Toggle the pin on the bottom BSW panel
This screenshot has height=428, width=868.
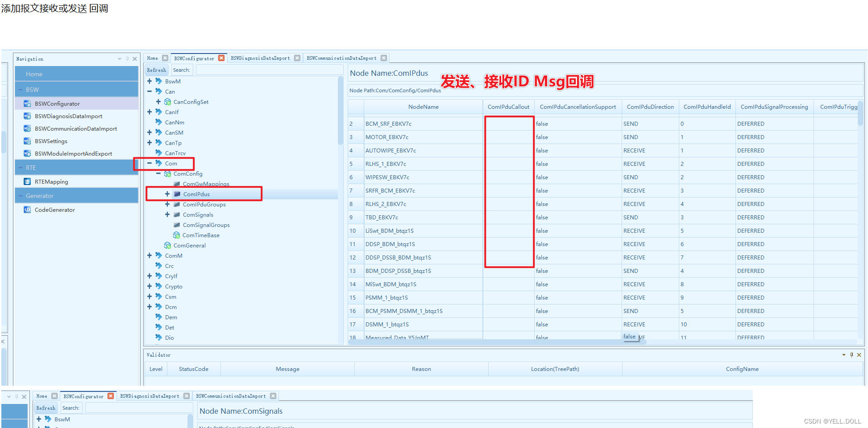pyautogui.click(x=17, y=396)
